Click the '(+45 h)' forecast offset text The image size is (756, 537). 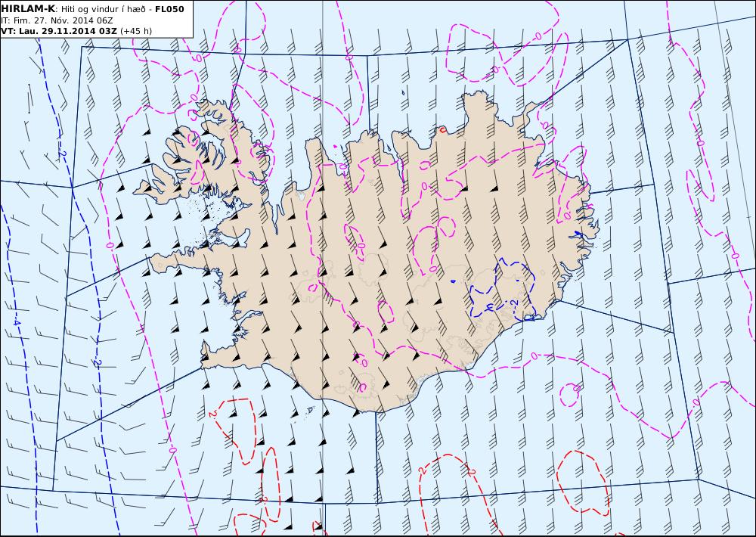click(x=136, y=31)
